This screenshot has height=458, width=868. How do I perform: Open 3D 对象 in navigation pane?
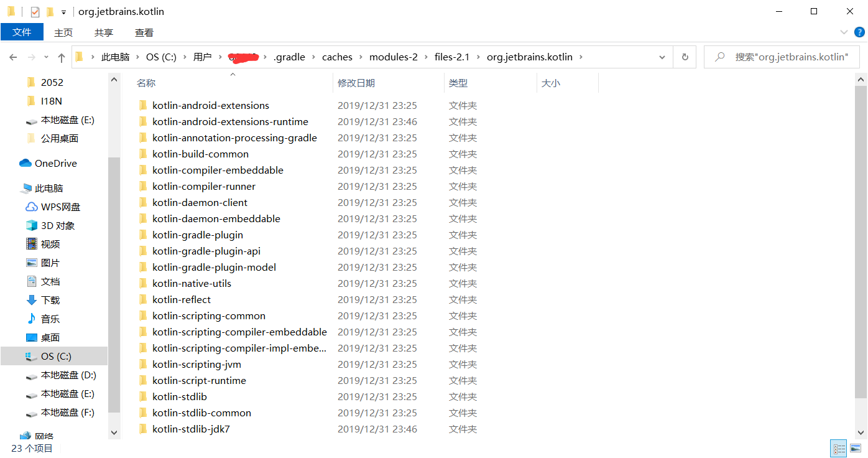tap(58, 225)
